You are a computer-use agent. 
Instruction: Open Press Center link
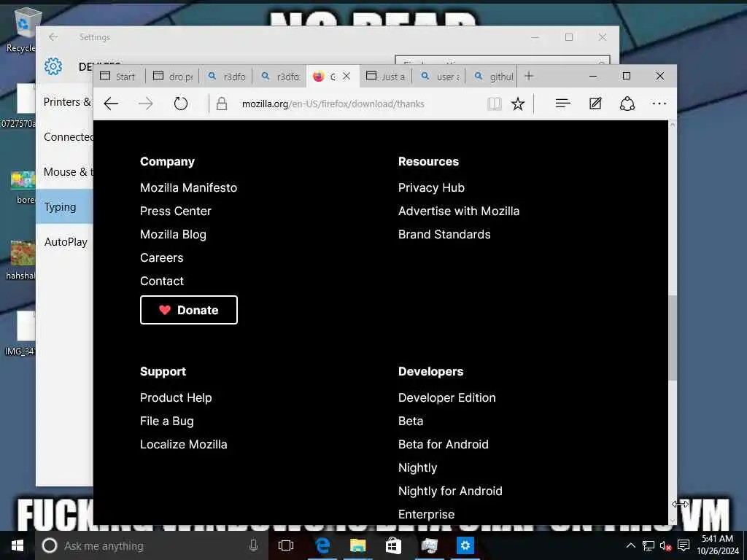point(176,211)
